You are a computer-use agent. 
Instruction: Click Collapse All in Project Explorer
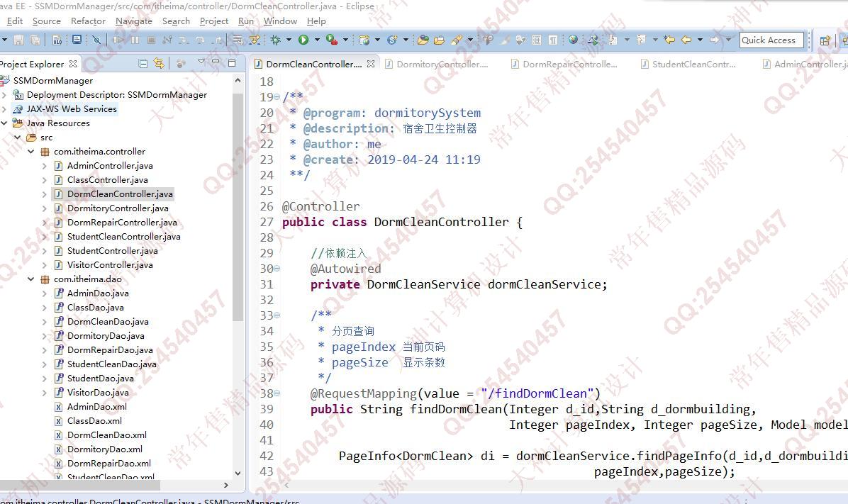(x=143, y=64)
